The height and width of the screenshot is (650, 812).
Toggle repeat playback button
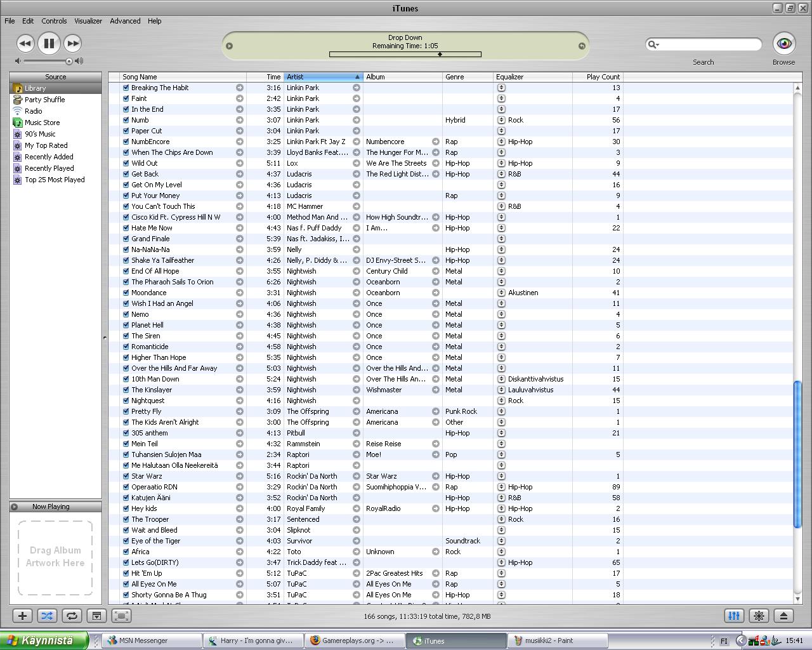(72, 616)
